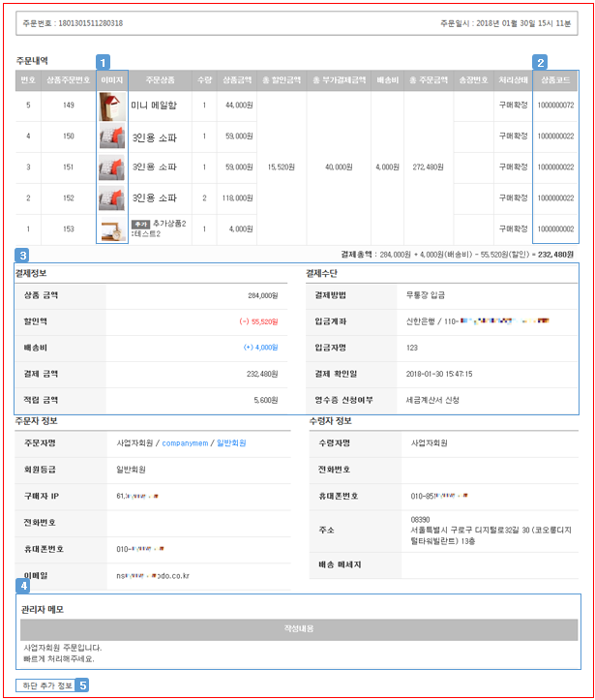Open the 미니 메일함 product thumbnail
Screen dimensions: 595x700
tap(112, 107)
